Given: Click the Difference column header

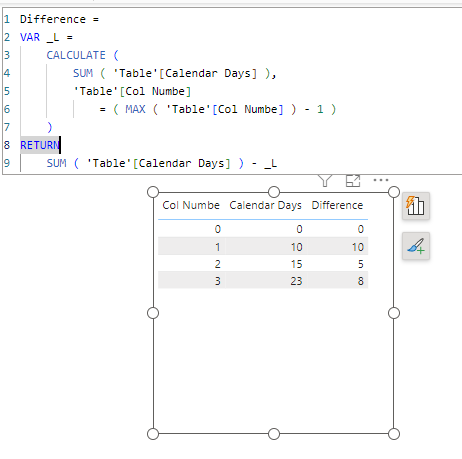Looking at the screenshot, I should (x=337, y=205).
